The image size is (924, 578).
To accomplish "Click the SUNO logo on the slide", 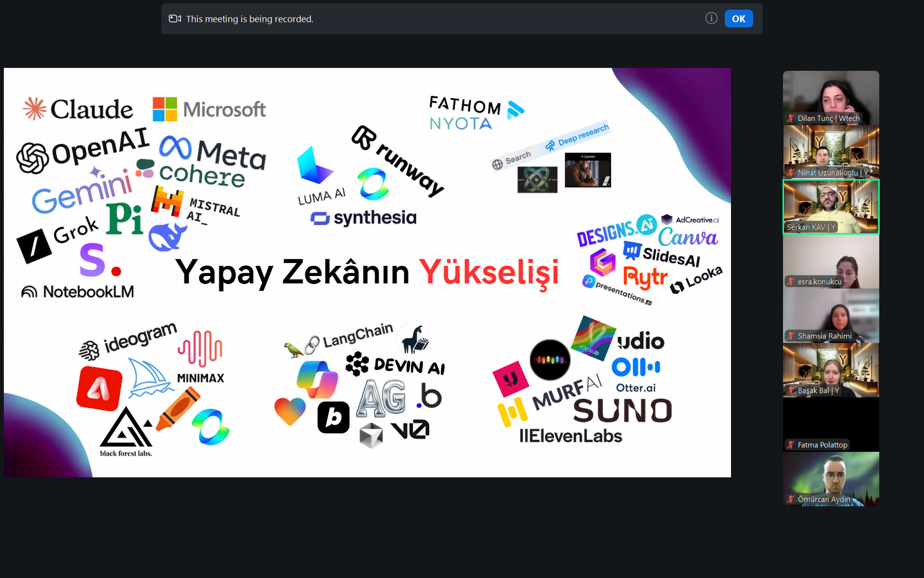I will (x=622, y=411).
